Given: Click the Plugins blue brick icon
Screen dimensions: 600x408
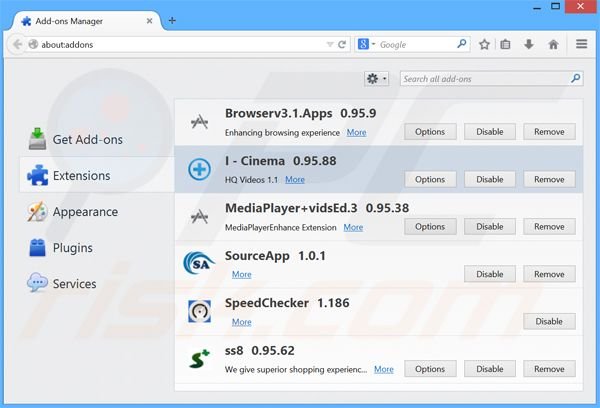Looking at the screenshot, I should click(x=38, y=247).
